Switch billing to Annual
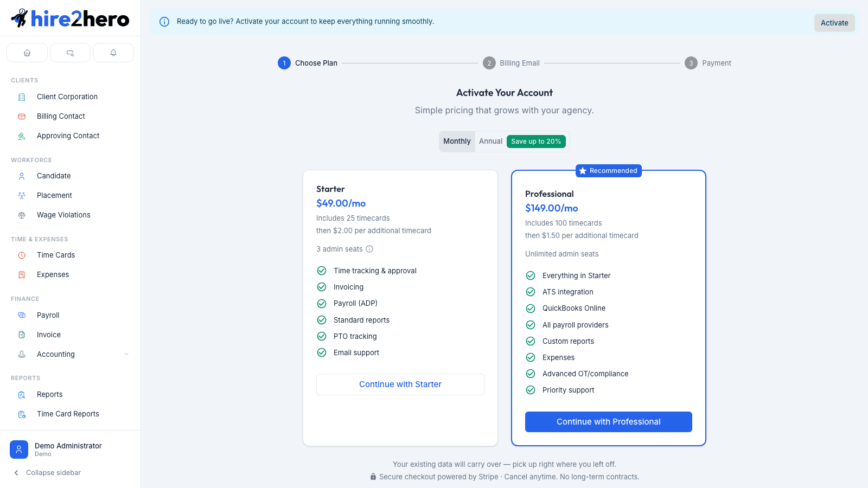The width and height of the screenshot is (868, 488). pyautogui.click(x=490, y=141)
